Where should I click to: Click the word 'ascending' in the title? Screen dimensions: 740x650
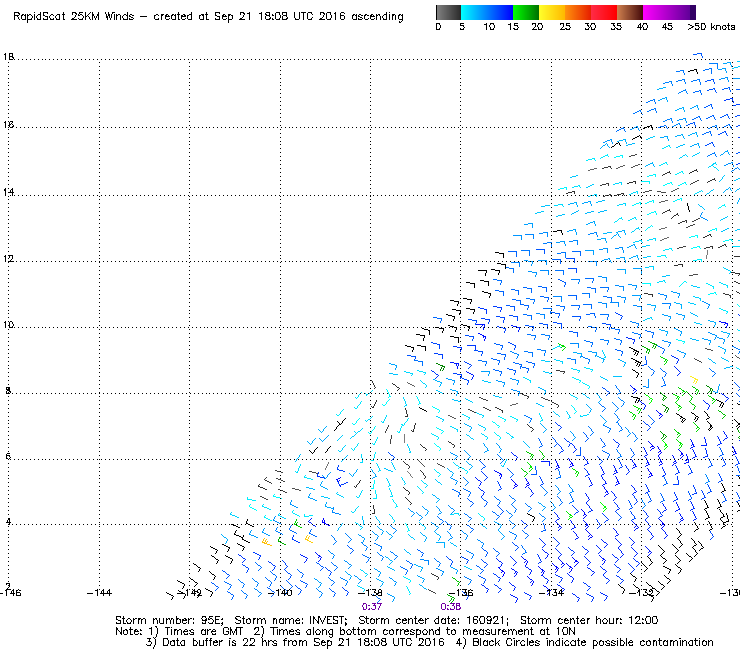378,17
